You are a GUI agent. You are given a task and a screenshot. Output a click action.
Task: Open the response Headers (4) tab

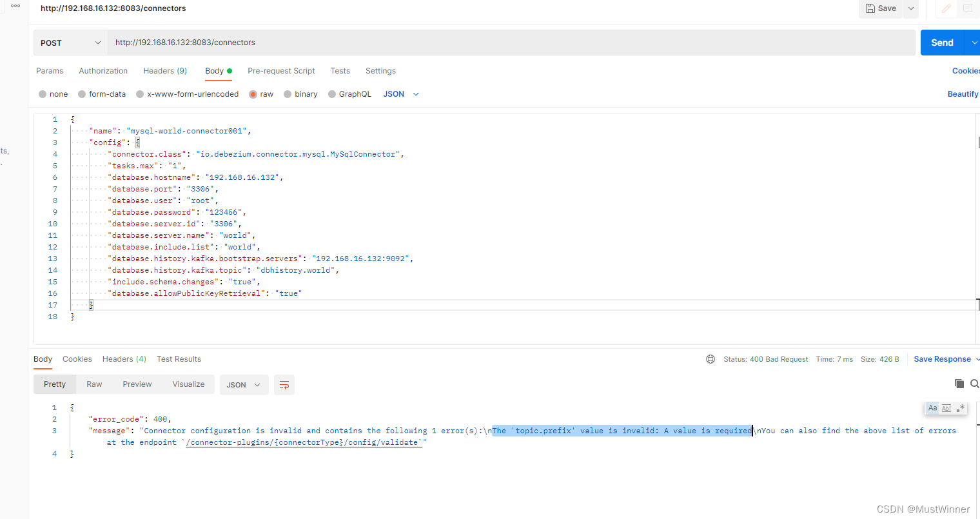124,359
